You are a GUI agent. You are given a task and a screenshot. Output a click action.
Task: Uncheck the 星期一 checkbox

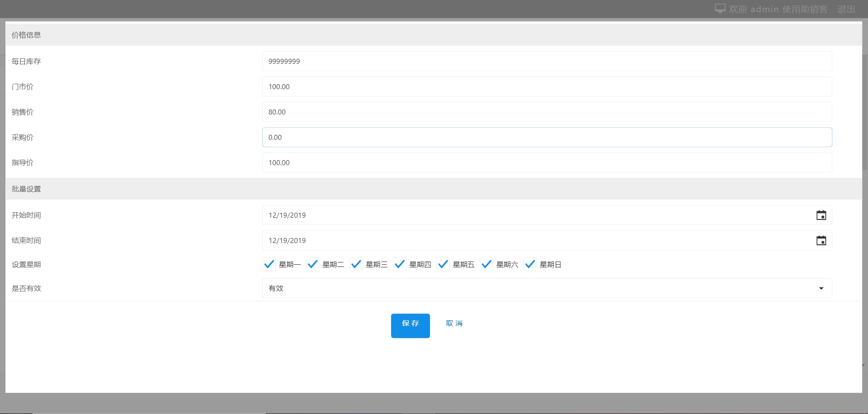pyautogui.click(x=269, y=264)
